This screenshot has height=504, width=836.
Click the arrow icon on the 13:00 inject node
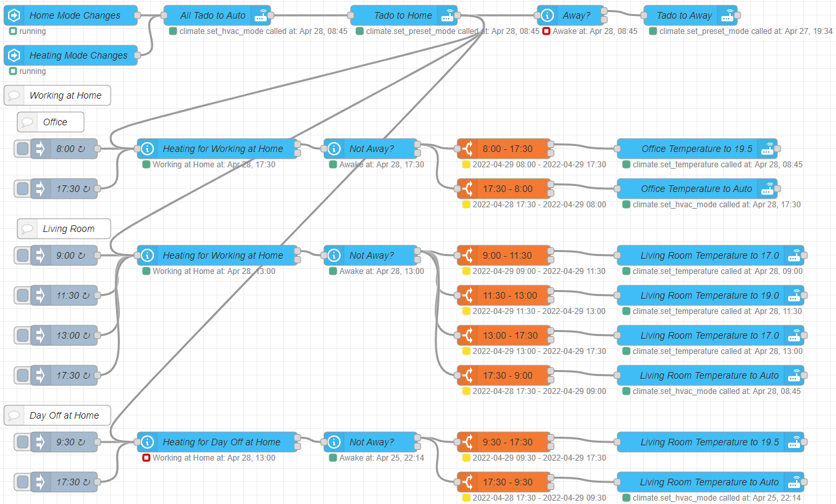click(40, 335)
